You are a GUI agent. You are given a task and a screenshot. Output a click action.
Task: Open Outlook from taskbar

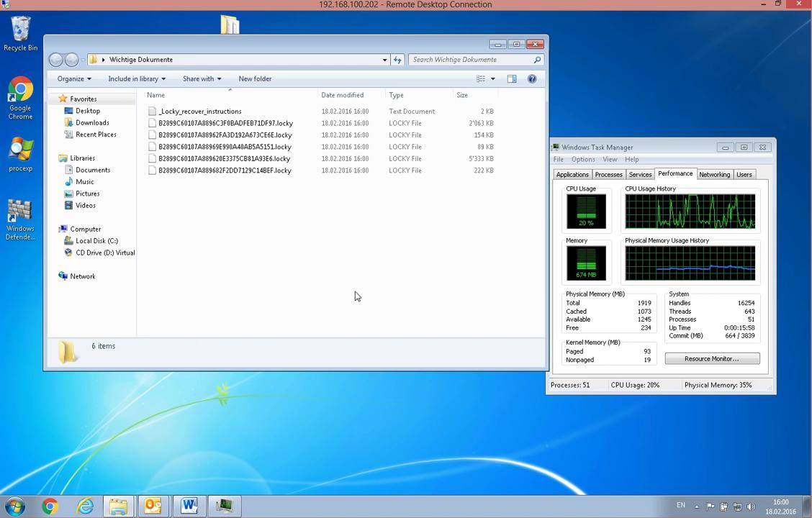[x=153, y=506]
